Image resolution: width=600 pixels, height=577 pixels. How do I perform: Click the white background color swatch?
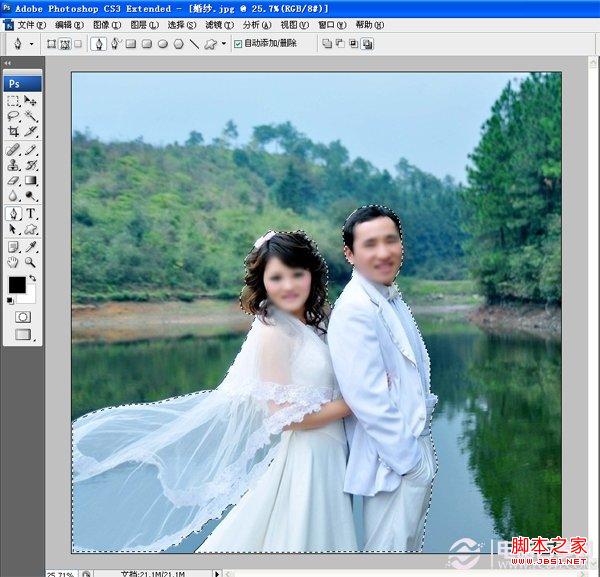[x=30, y=296]
